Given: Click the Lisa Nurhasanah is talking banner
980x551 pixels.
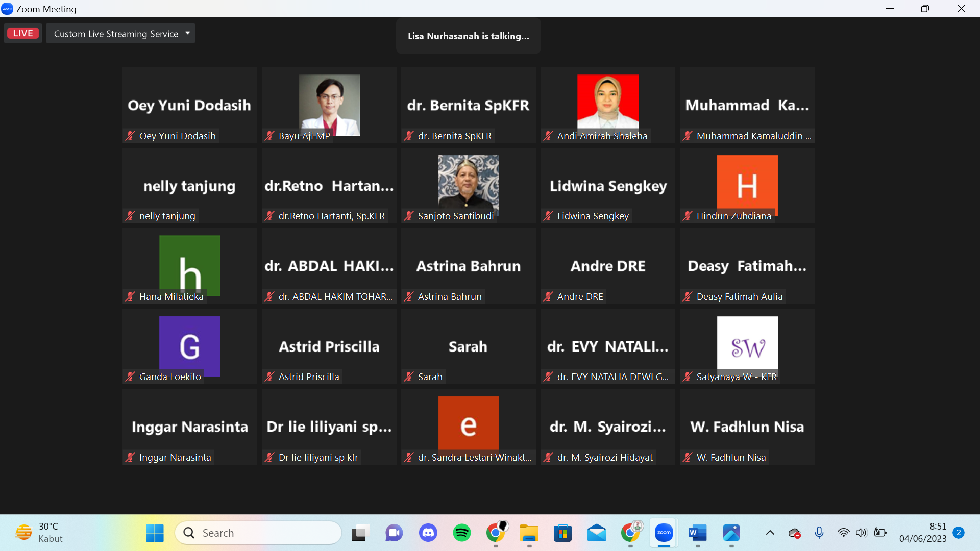Looking at the screenshot, I should point(468,36).
